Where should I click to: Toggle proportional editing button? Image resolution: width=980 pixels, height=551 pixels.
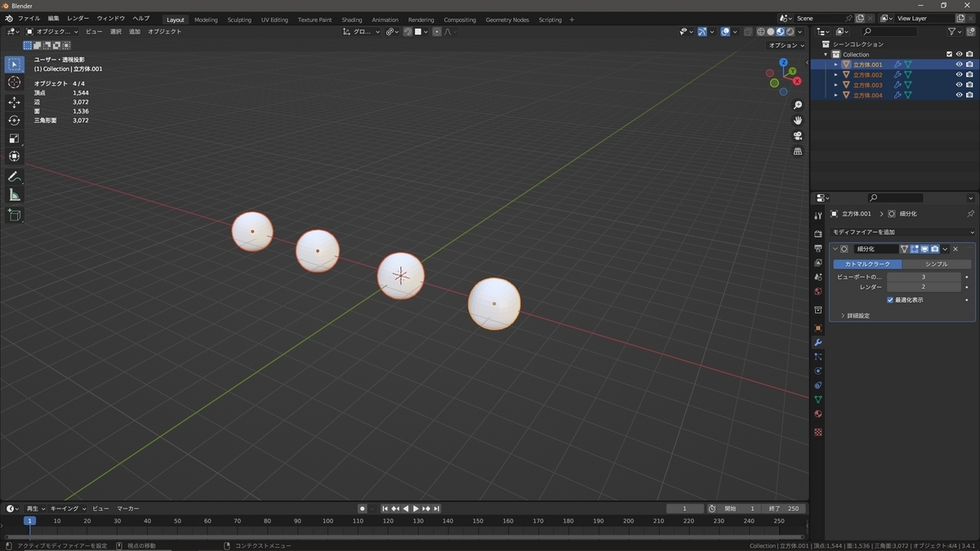pyautogui.click(x=437, y=32)
